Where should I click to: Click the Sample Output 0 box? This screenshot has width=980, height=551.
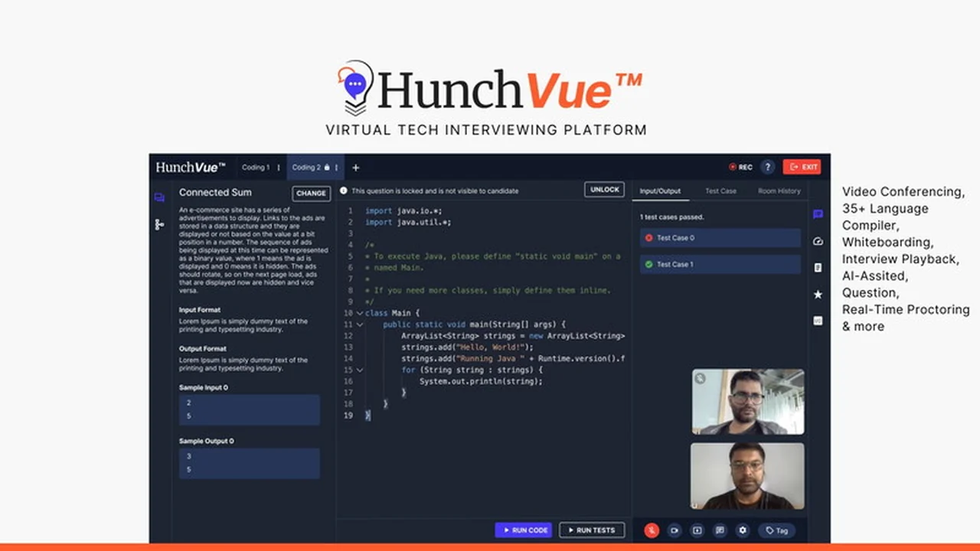[250, 463]
